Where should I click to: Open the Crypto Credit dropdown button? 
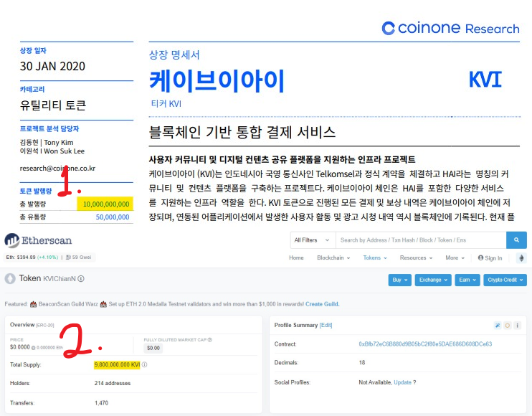click(505, 280)
